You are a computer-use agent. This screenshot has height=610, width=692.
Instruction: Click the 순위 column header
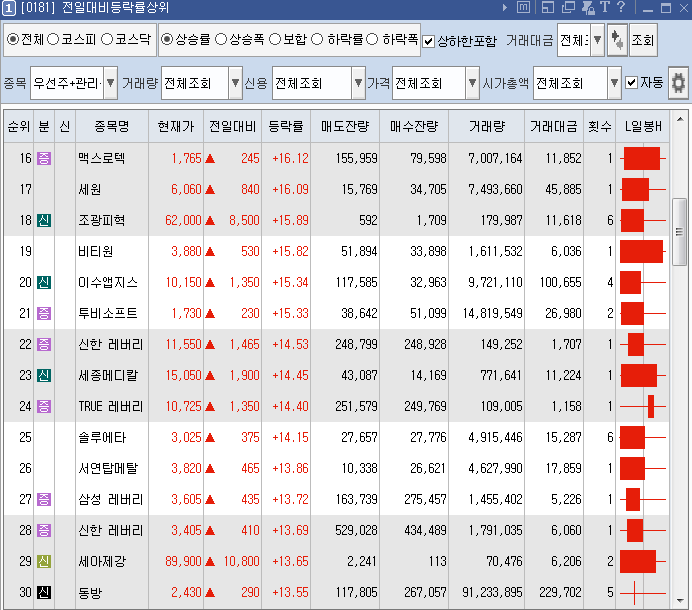[19, 127]
